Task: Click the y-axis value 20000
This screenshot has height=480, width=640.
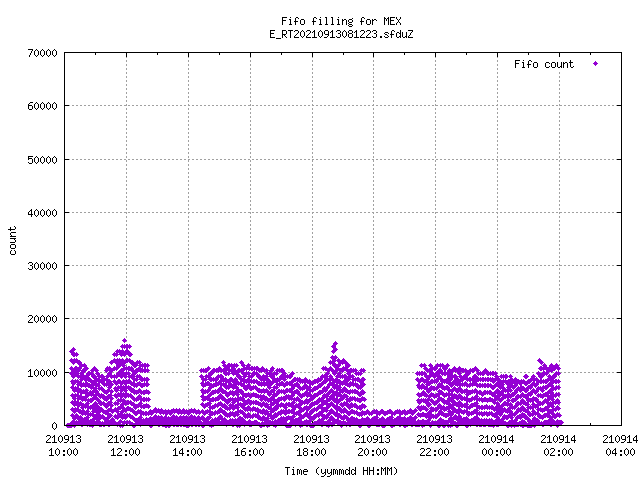Action: coord(42,319)
